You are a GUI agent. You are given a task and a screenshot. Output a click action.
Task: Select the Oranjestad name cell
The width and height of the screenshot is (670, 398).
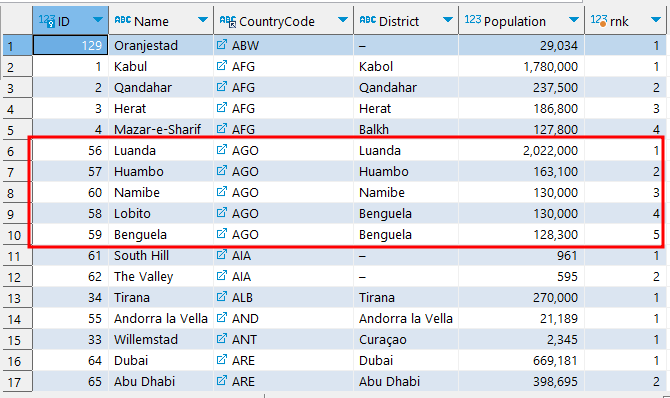coord(161,45)
